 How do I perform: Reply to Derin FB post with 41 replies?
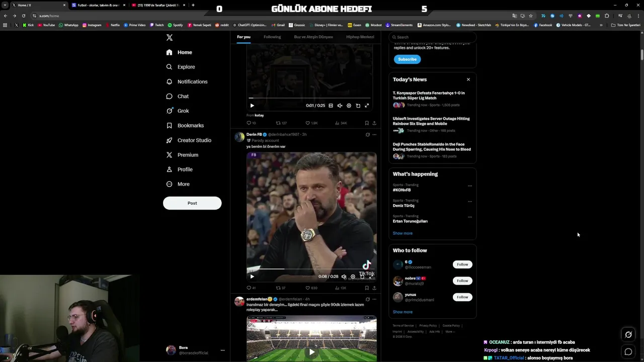251,288
